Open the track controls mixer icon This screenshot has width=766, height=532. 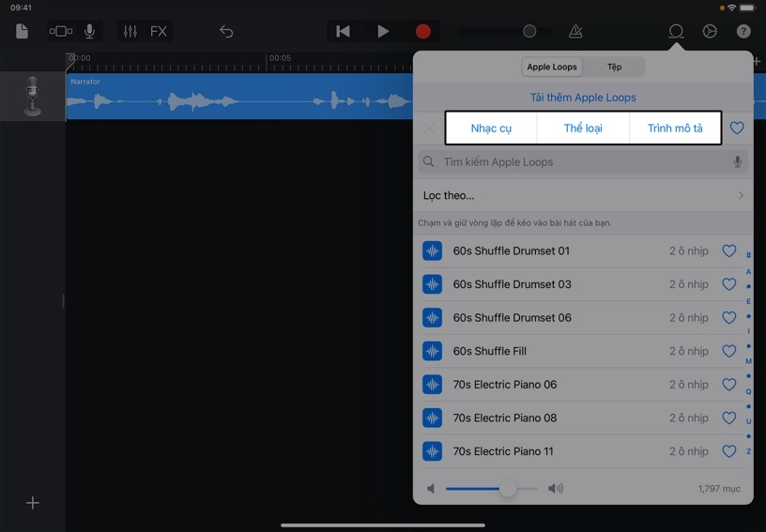pos(130,31)
